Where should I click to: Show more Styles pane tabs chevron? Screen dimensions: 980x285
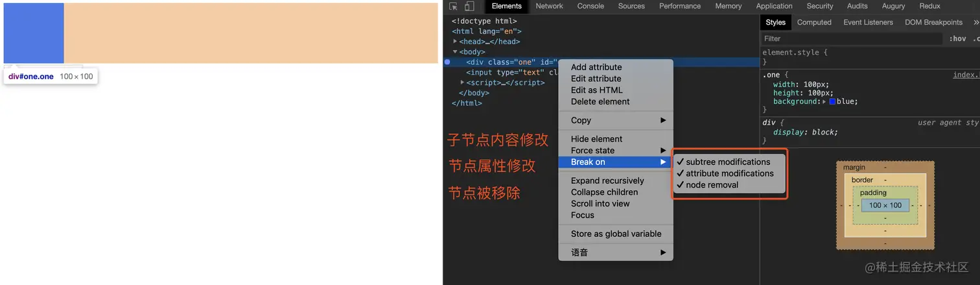click(976, 22)
